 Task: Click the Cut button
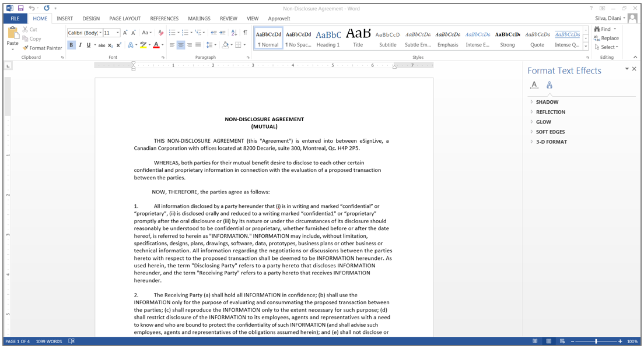tap(30, 30)
